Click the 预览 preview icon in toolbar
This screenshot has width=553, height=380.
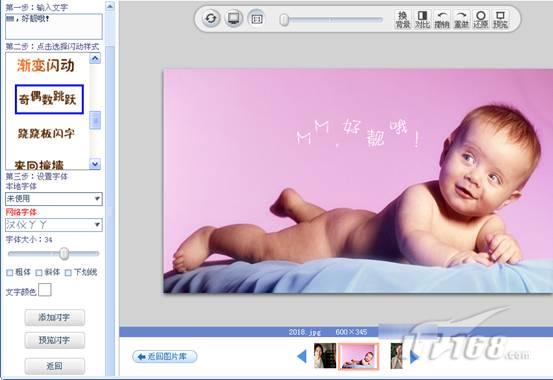point(500,19)
